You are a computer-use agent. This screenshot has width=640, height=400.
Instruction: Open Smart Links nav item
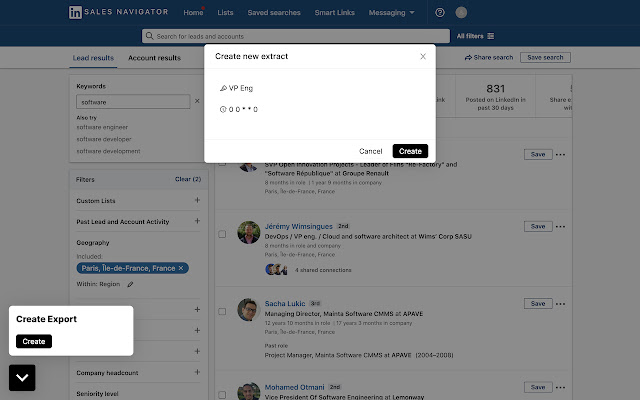335,13
